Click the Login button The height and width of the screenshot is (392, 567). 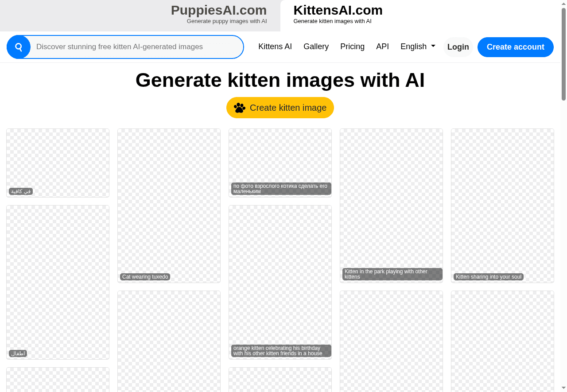[458, 47]
